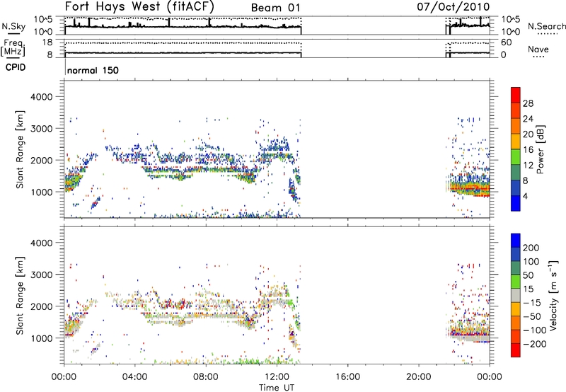
Task: Click the "N.Sky" legend label
Action: (13, 26)
